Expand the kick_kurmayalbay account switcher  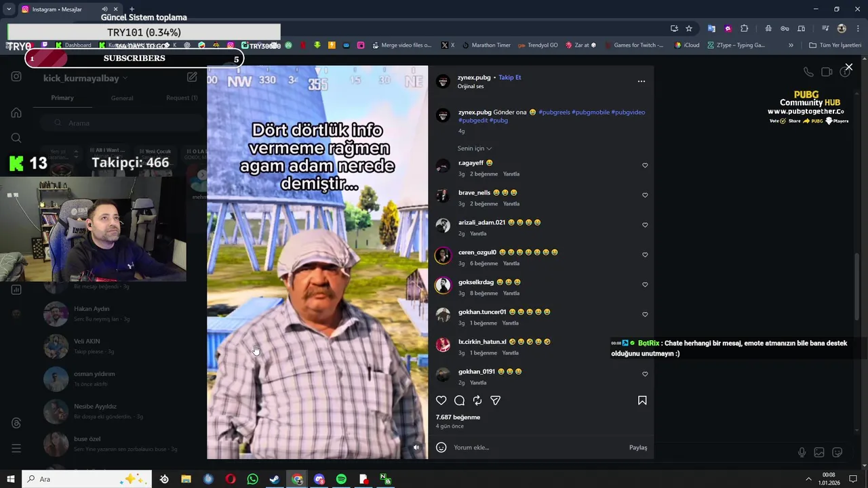85,79
